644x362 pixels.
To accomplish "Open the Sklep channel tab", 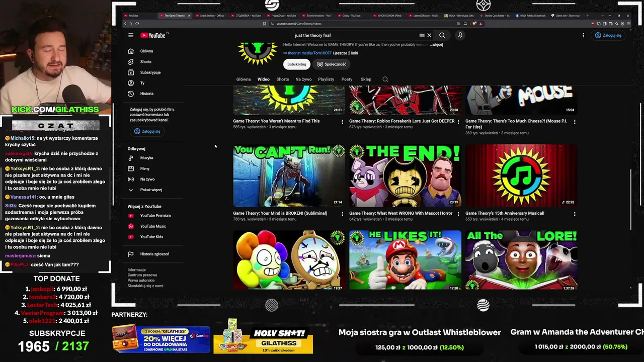I will pos(366,79).
